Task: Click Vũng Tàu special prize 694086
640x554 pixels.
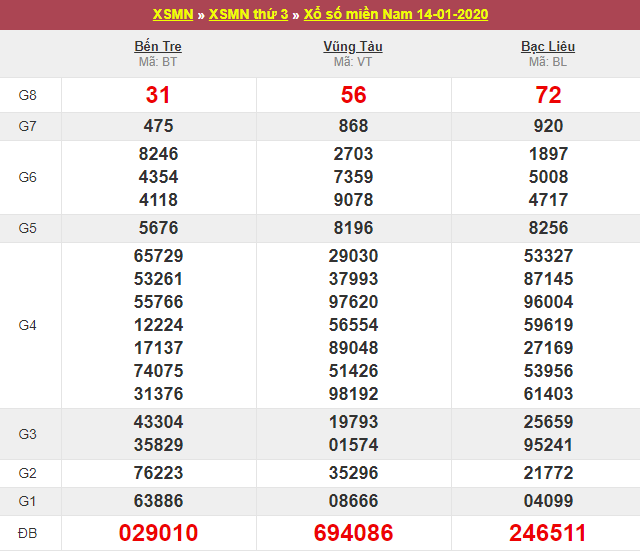Action: [x=353, y=533]
